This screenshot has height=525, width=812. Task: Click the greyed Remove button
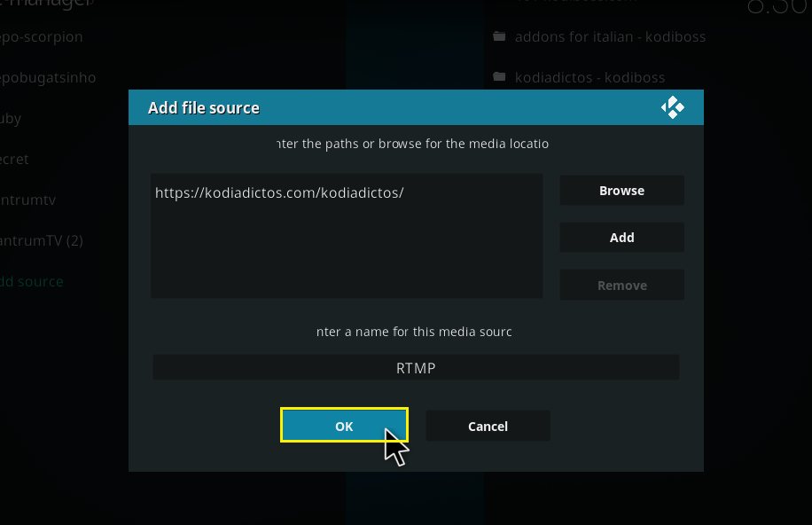(621, 285)
